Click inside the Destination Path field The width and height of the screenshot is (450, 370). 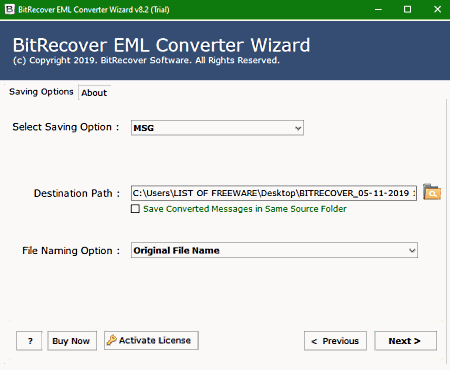point(274,193)
